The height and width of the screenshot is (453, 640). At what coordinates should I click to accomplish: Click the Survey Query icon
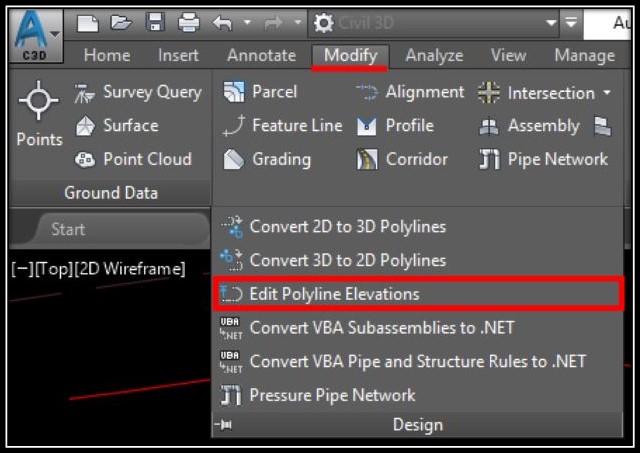[84, 93]
